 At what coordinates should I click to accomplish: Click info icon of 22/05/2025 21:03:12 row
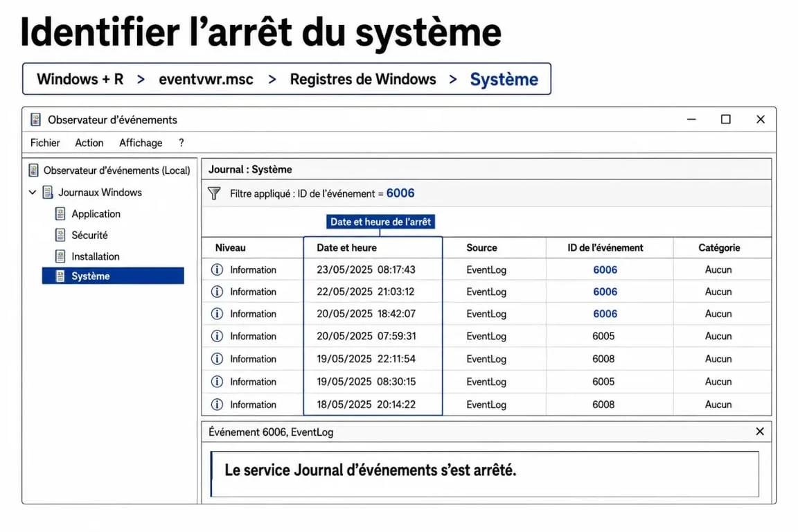217,292
